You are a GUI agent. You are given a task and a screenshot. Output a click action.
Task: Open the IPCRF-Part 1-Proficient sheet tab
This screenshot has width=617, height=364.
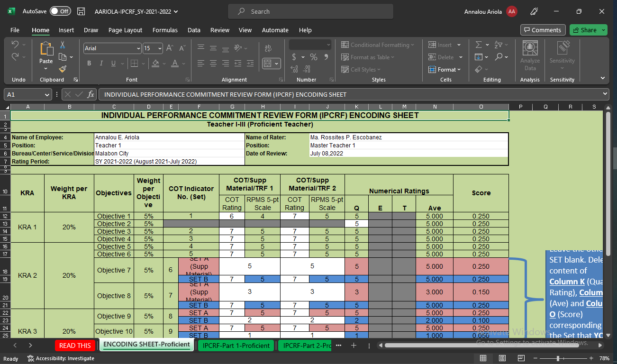(x=236, y=346)
